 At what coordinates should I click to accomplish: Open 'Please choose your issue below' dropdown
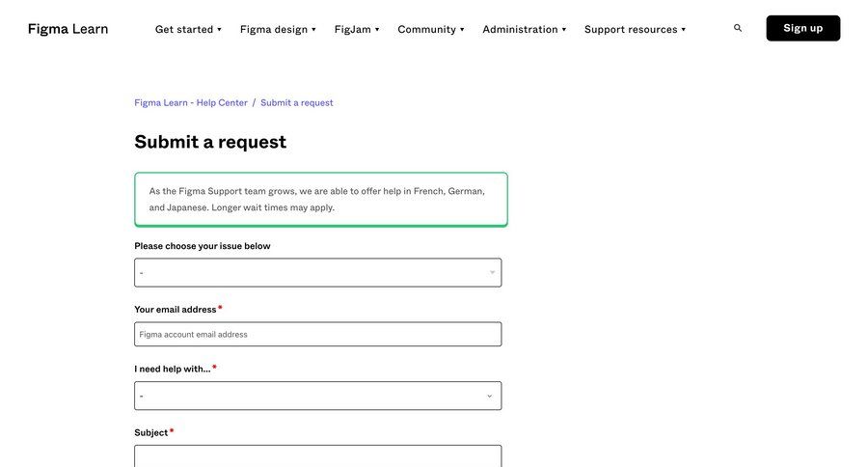[x=317, y=272]
